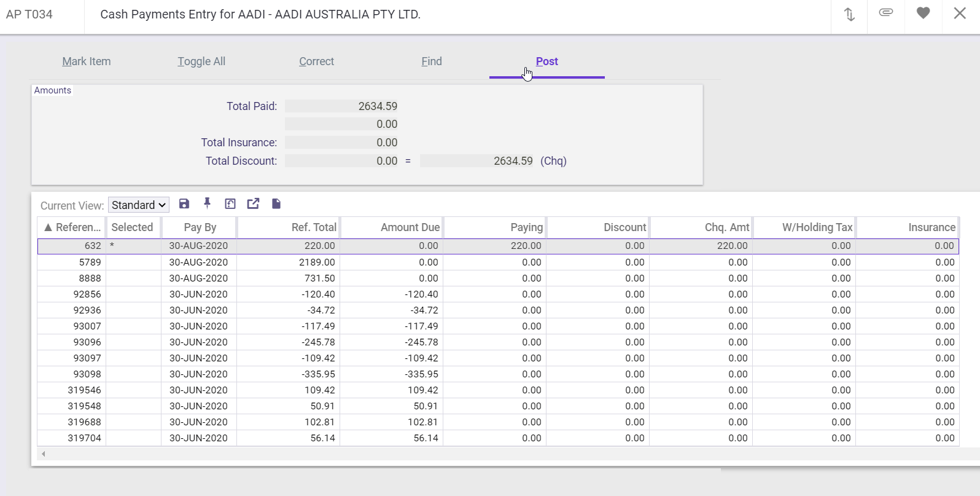Viewport: 980px width, 496px height.
Task: Open the Correct action tab
Action: 316,61
